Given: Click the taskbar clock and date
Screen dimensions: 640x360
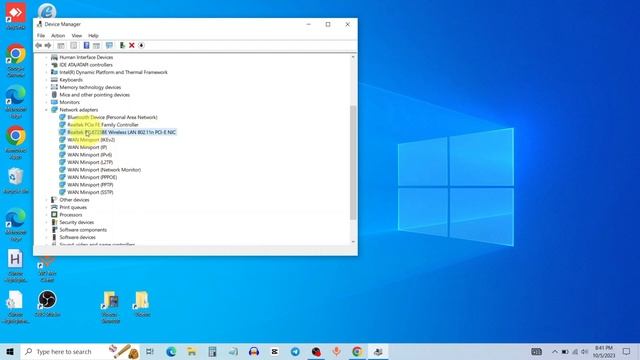Looking at the screenshot, I should click(604, 351).
